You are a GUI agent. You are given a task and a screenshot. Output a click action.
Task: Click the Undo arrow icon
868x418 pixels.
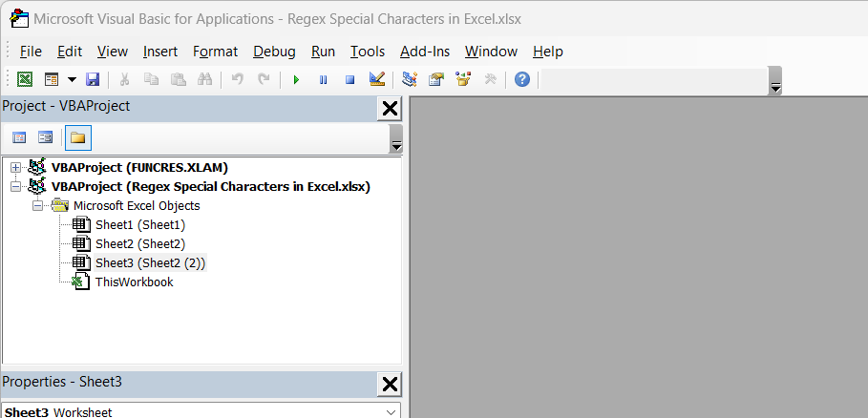tap(238, 79)
